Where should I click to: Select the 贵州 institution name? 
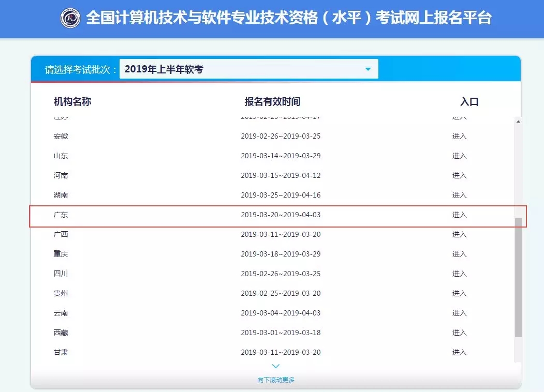pos(61,293)
